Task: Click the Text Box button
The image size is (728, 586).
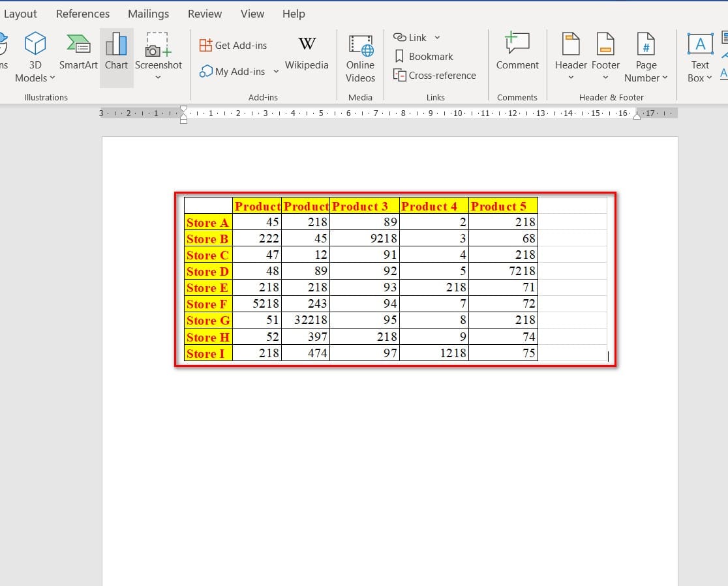Action: pos(700,57)
